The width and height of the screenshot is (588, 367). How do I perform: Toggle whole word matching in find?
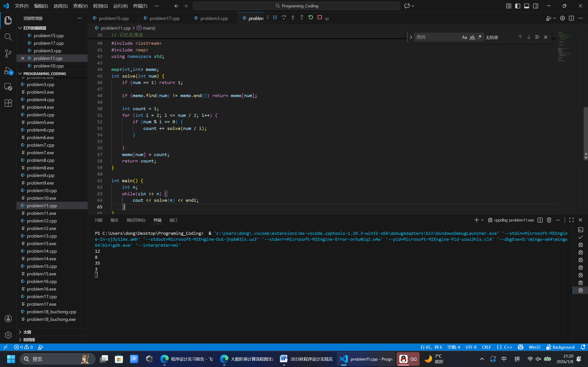(x=472, y=37)
